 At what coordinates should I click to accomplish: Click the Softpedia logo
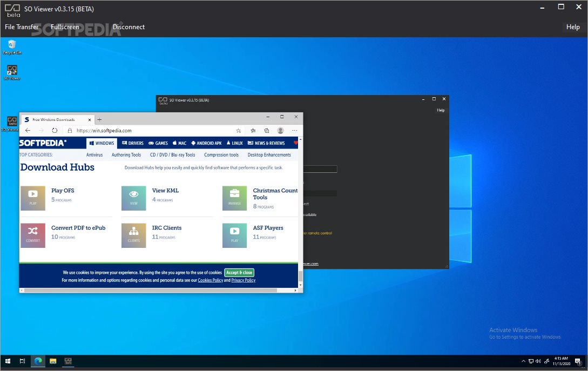coord(43,143)
